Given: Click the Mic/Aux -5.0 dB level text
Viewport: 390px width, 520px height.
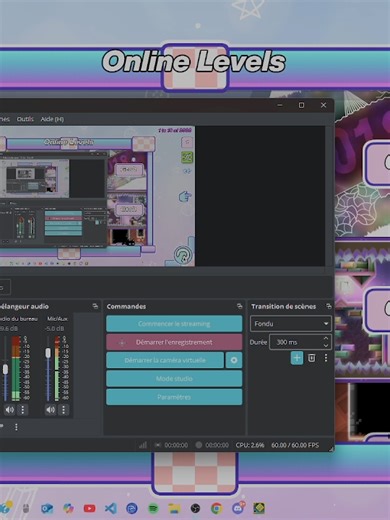Looking at the screenshot, I should click(x=55, y=329).
